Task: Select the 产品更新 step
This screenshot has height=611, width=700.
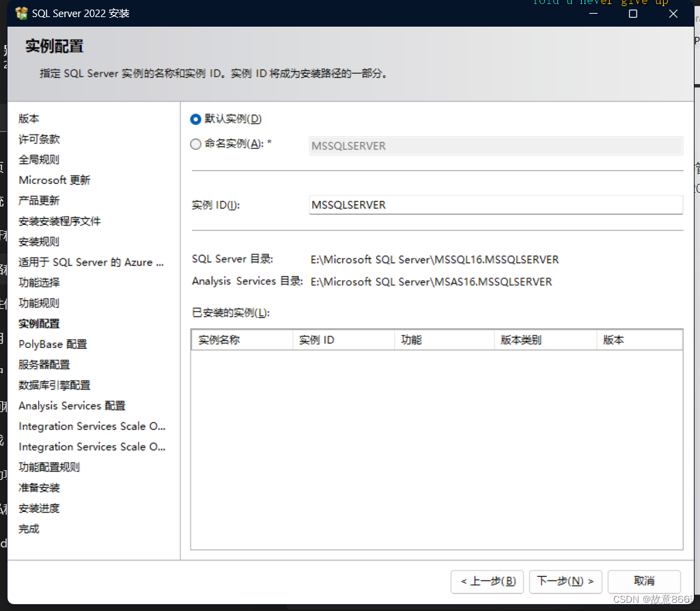Action: pos(38,200)
